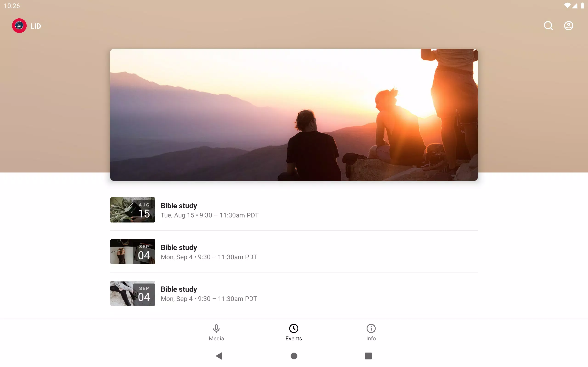This screenshot has height=367, width=588.
Task: Open the LID app title text
Action: pyautogui.click(x=35, y=26)
